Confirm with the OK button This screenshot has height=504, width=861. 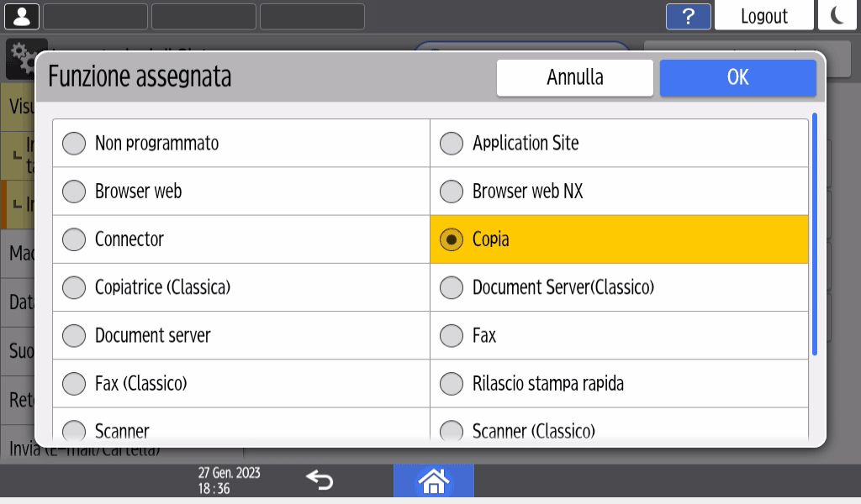pyautogui.click(x=737, y=77)
